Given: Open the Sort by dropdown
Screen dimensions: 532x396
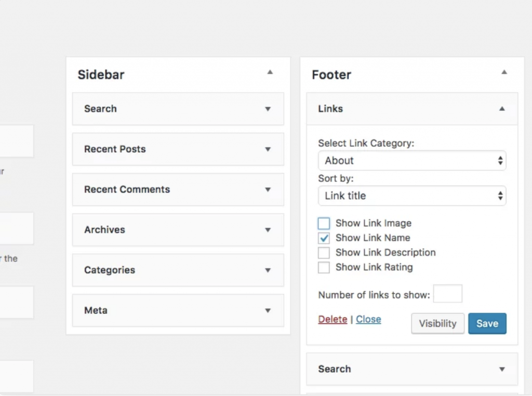Looking at the screenshot, I should click(412, 196).
